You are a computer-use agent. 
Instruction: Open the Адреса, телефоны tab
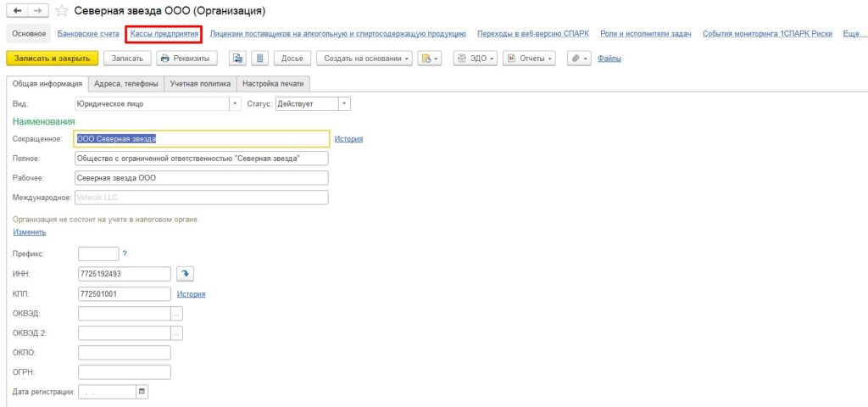pos(125,84)
